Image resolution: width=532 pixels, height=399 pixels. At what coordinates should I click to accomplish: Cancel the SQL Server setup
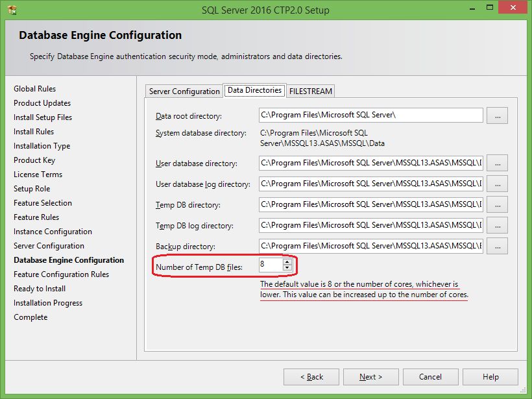(430, 377)
